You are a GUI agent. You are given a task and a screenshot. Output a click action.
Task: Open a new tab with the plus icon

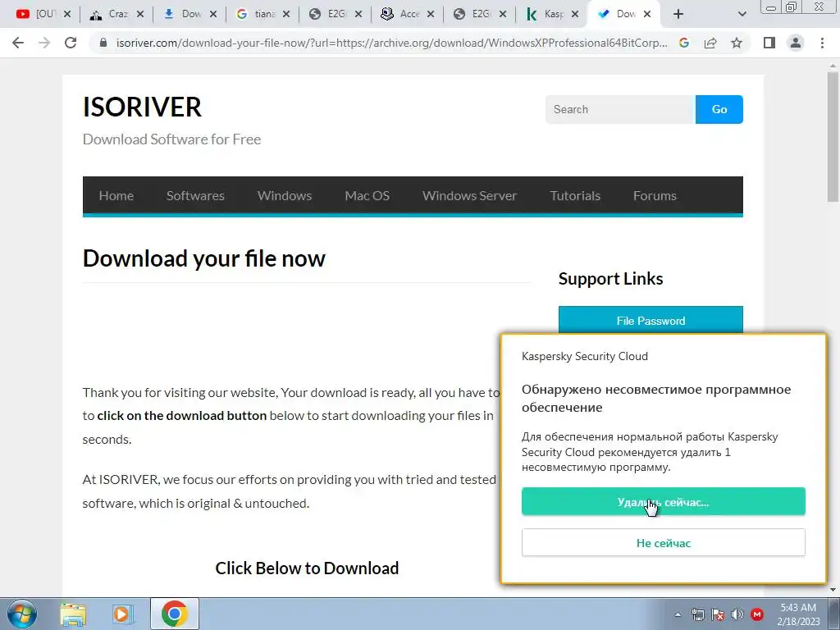tap(678, 15)
